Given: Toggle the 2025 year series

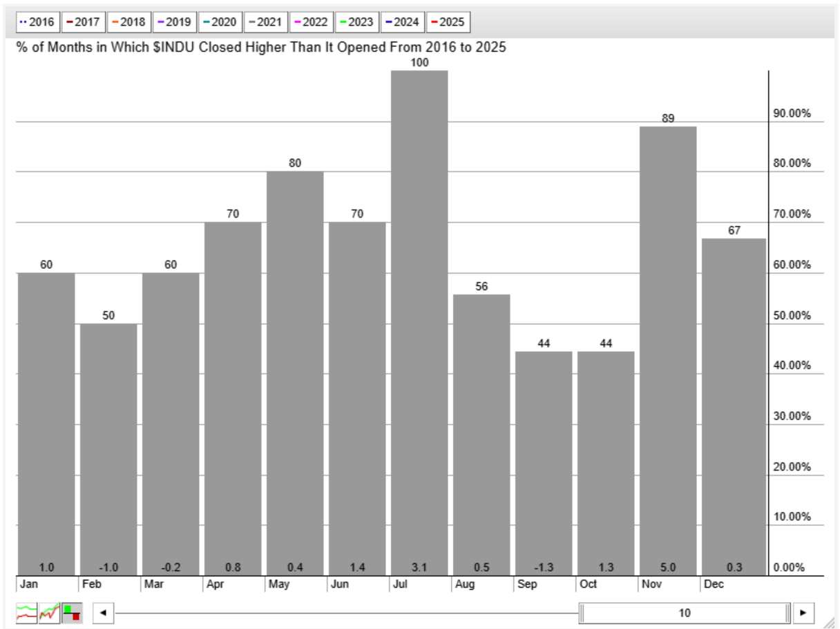Looking at the screenshot, I should pos(448,22).
